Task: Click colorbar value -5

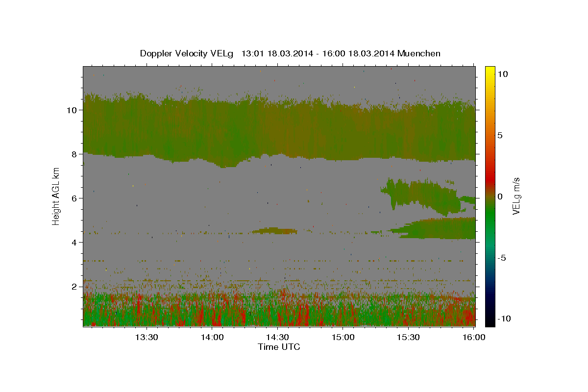Action: [x=503, y=258]
